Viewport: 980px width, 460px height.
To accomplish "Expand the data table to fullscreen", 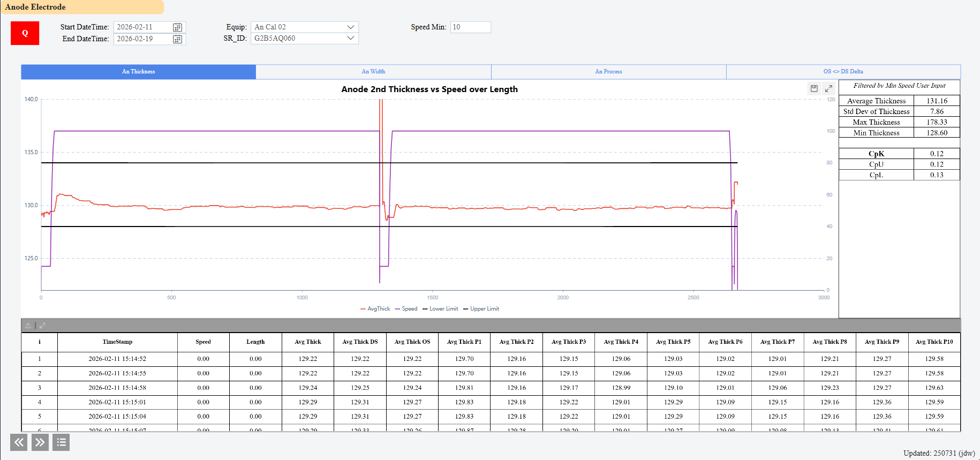I will (42, 326).
